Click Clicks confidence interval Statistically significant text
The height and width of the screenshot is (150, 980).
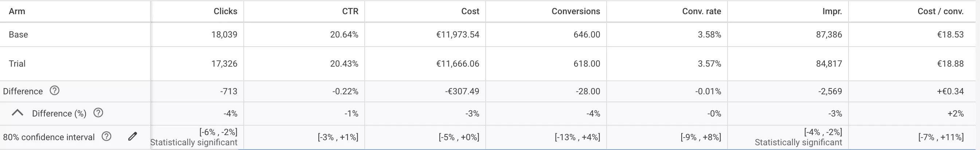(x=194, y=142)
